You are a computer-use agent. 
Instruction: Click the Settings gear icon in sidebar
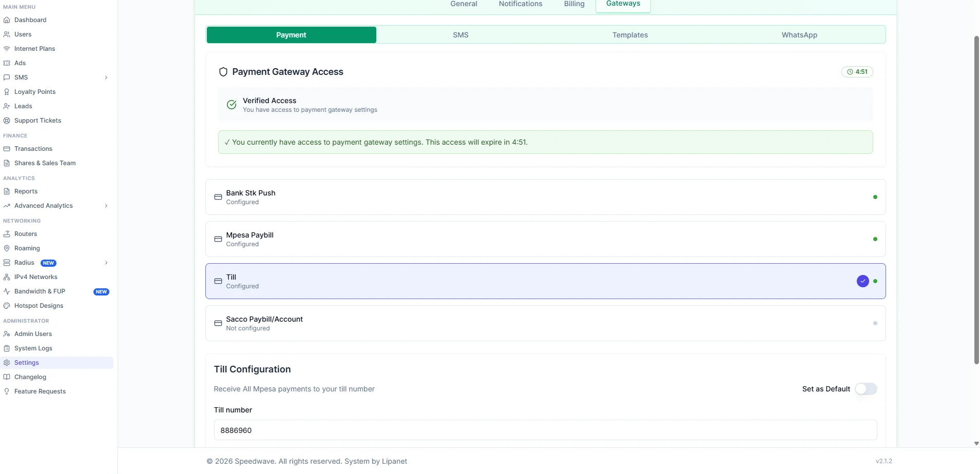pyautogui.click(x=7, y=363)
